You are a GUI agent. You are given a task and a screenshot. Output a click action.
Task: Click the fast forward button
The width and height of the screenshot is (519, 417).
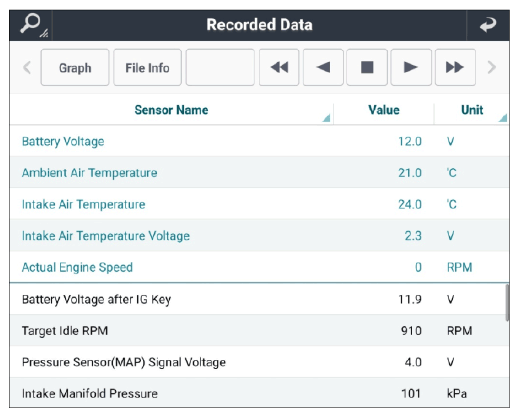pyautogui.click(x=455, y=67)
